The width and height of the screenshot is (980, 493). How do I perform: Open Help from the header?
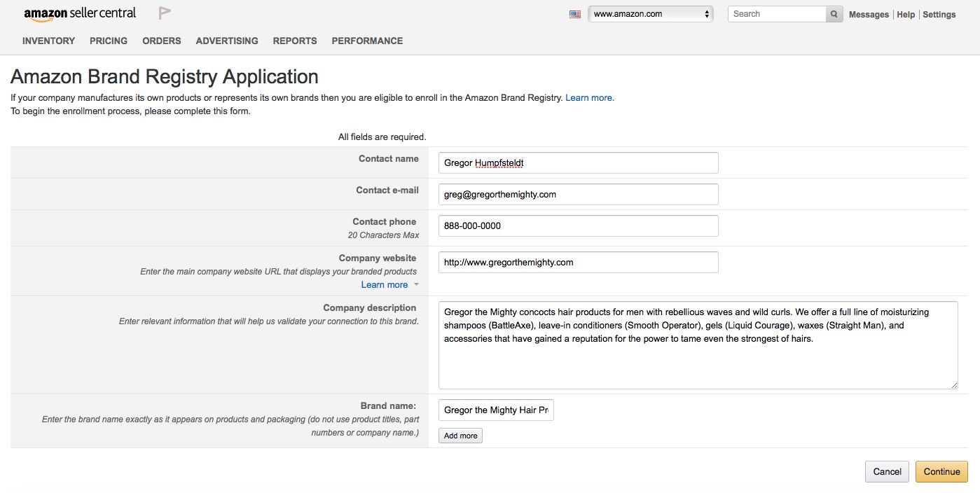[x=906, y=14]
